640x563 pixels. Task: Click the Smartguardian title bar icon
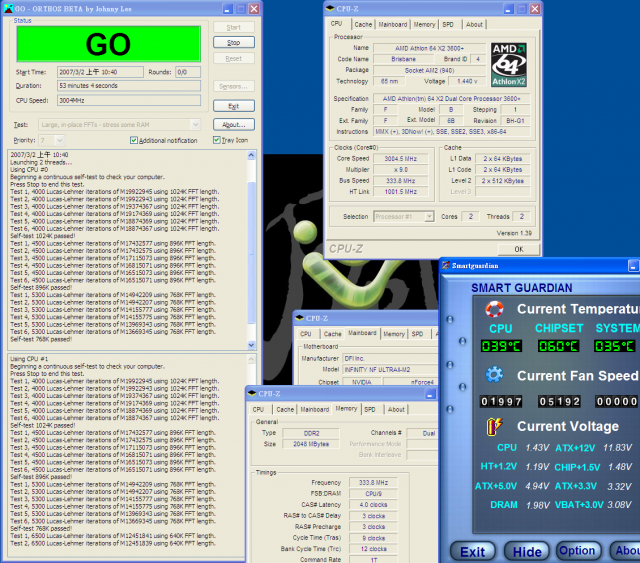coord(446,265)
